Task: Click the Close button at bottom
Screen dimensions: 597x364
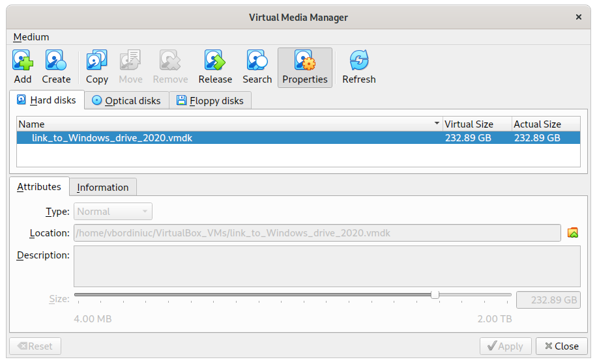Action: [x=562, y=346]
